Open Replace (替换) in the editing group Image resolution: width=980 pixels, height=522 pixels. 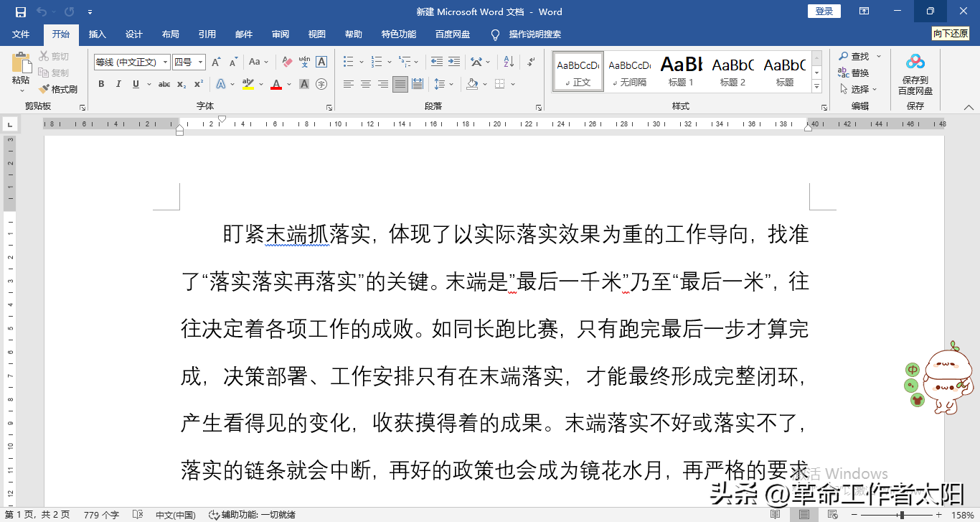click(853, 73)
